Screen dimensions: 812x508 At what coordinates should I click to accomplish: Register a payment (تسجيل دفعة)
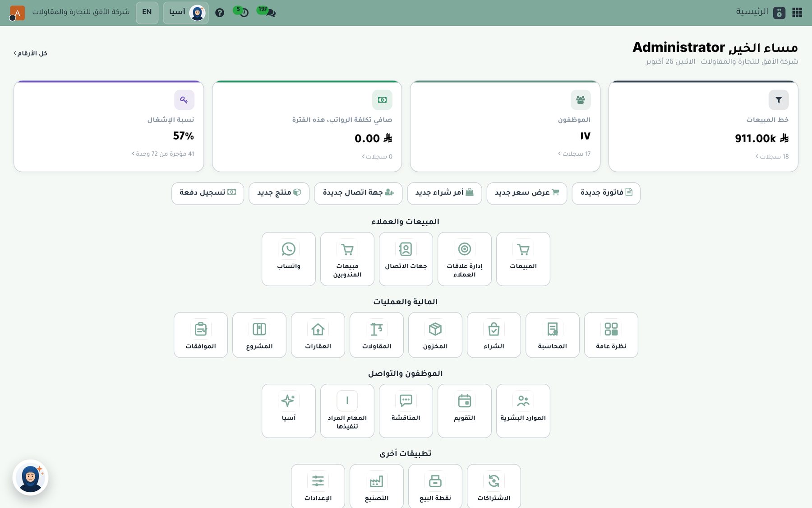(x=208, y=193)
